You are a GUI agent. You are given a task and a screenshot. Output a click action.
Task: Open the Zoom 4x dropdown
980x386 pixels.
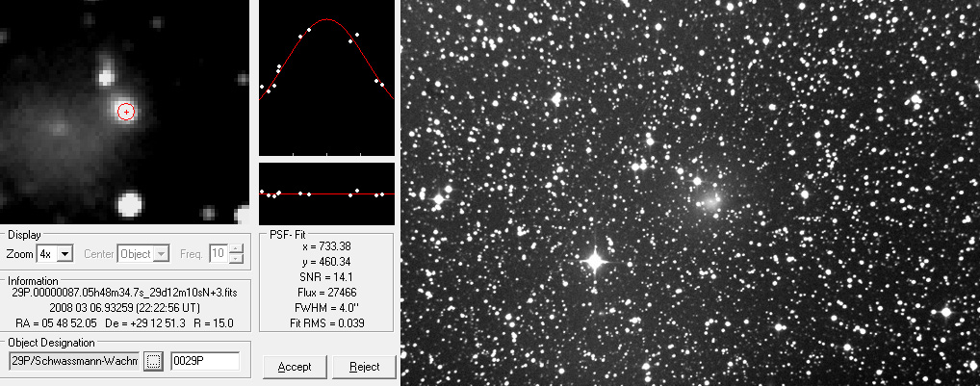(66, 253)
